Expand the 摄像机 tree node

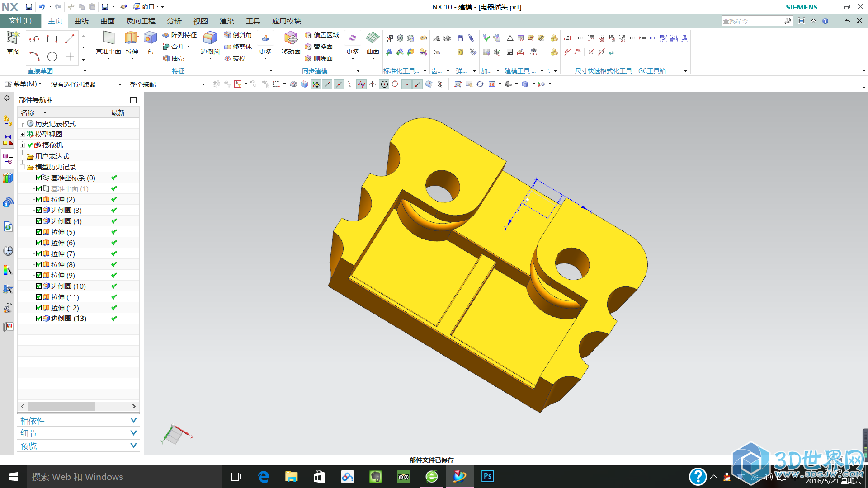(x=22, y=145)
